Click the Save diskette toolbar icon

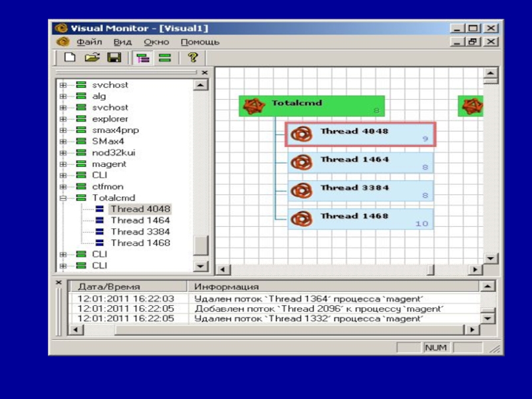point(114,58)
